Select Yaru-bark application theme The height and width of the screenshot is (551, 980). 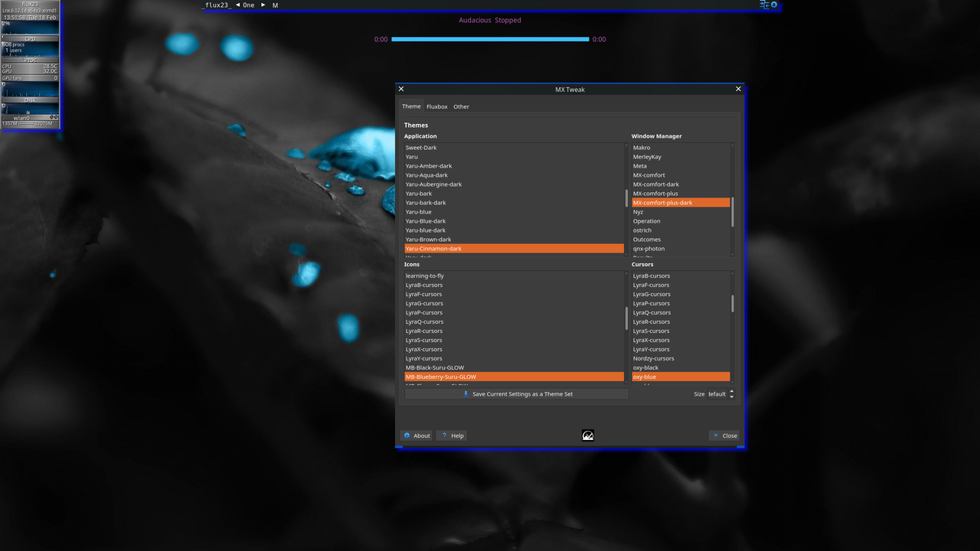coord(514,194)
